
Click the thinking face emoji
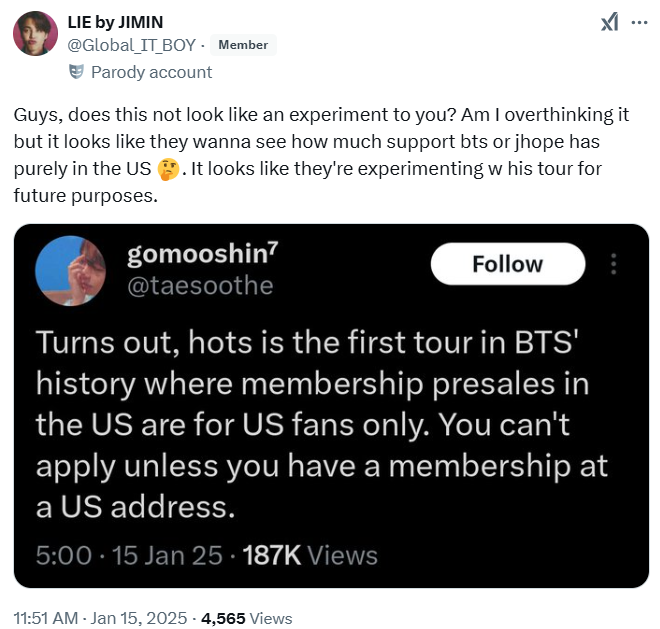[169, 169]
